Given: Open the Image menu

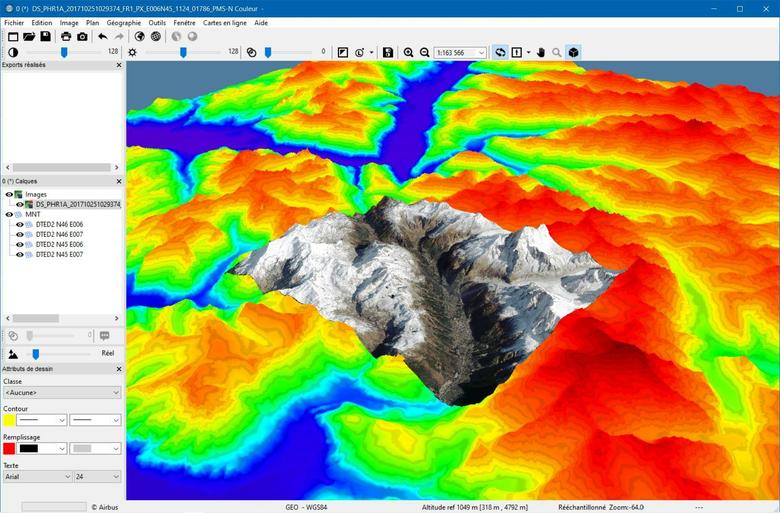Looking at the screenshot, I should (x=69, y=23).
